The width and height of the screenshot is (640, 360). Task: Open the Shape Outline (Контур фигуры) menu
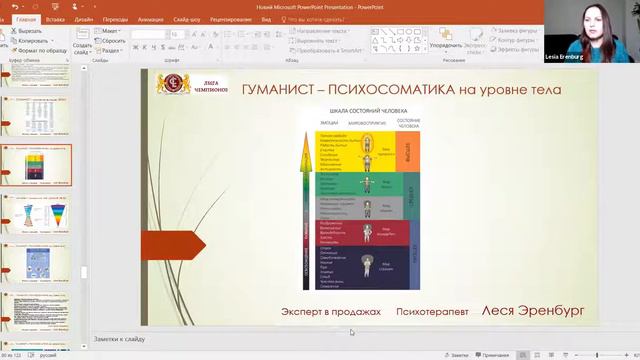click(513, 40)
